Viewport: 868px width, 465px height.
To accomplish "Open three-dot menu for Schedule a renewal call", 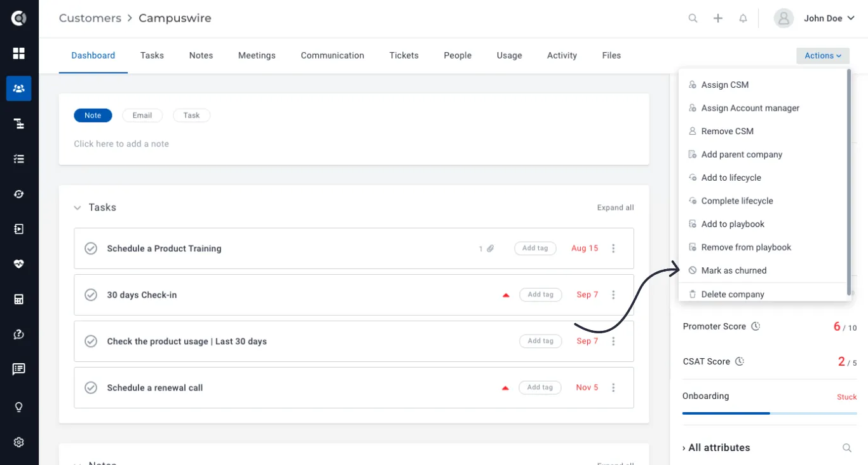I will coord(613,387).
